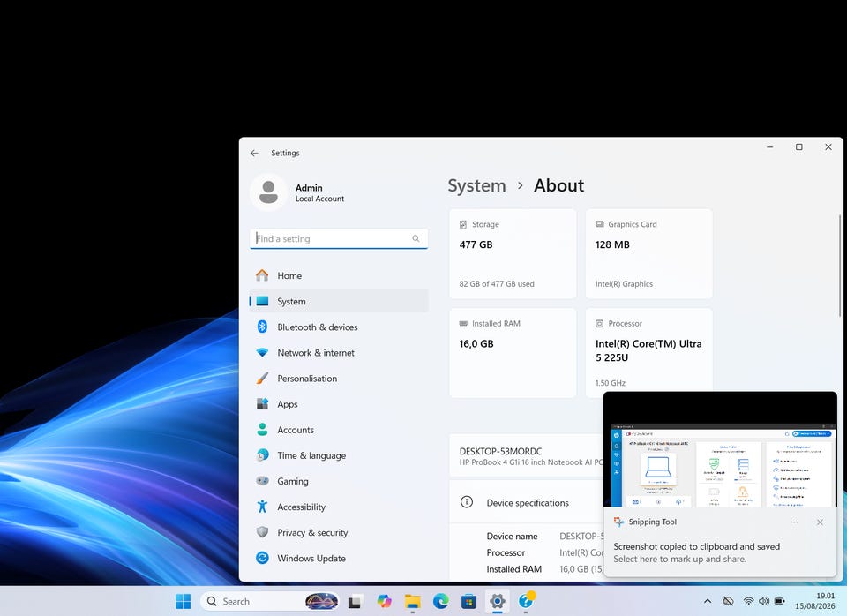Click the System monitor icon in the sidebar

click(x=263, y=301)
